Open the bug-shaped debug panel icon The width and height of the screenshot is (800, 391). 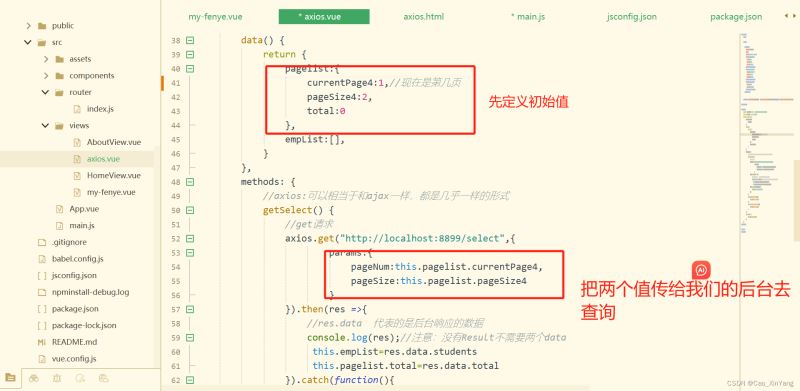(x=57, y=378)
